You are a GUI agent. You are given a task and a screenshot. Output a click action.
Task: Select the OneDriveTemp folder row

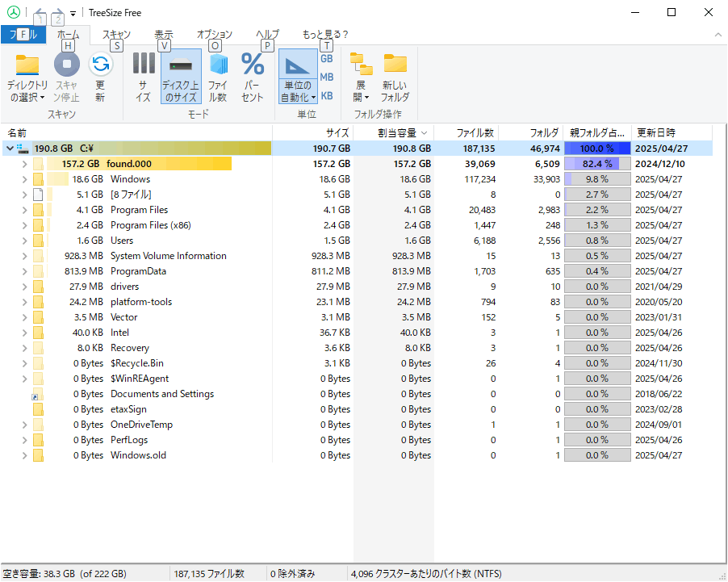(x=357, y=425)
